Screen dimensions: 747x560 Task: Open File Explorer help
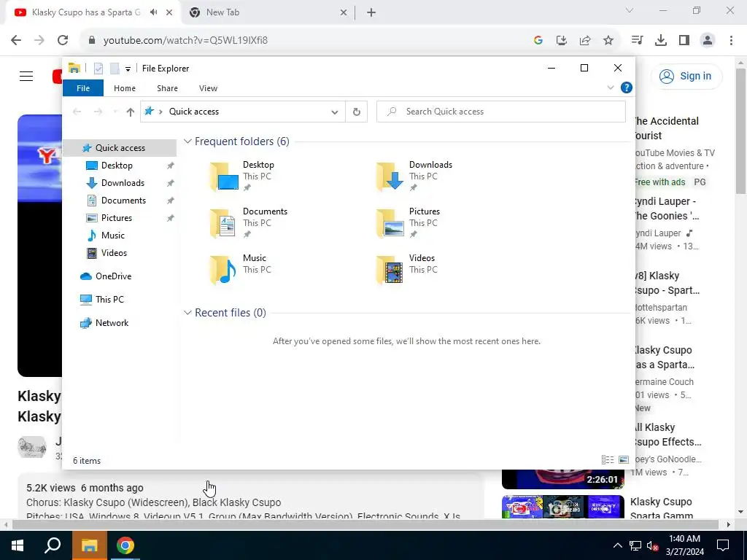[627, 87]
